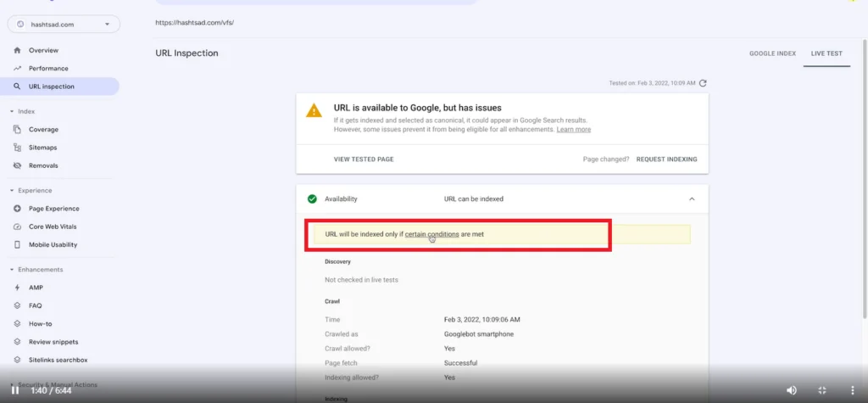Click the URL inspection magnifier icon
The height and width of the screenshot is (403, 868).
[x=17, y=87]
